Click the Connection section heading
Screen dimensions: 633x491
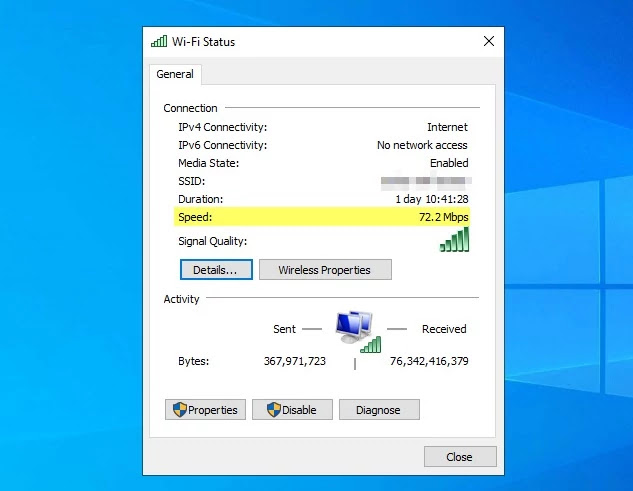pos(190,108)
